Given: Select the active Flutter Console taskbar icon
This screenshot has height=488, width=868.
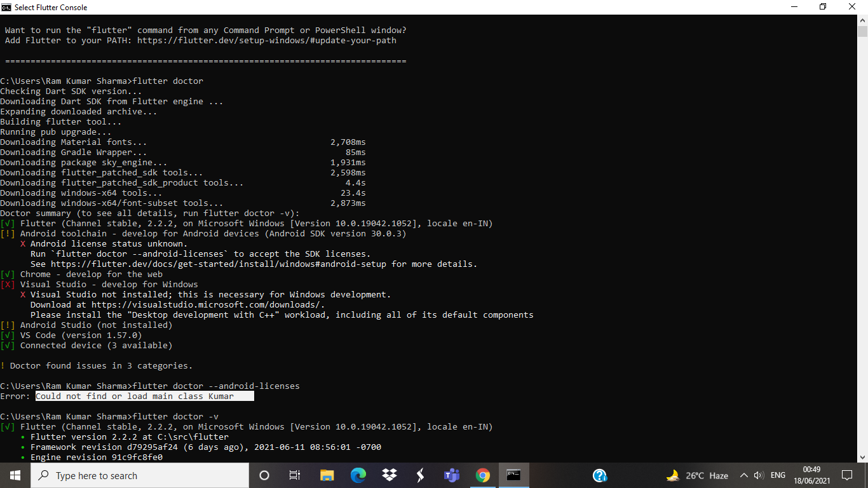Looking at the screenshot, I should point(513,475).
